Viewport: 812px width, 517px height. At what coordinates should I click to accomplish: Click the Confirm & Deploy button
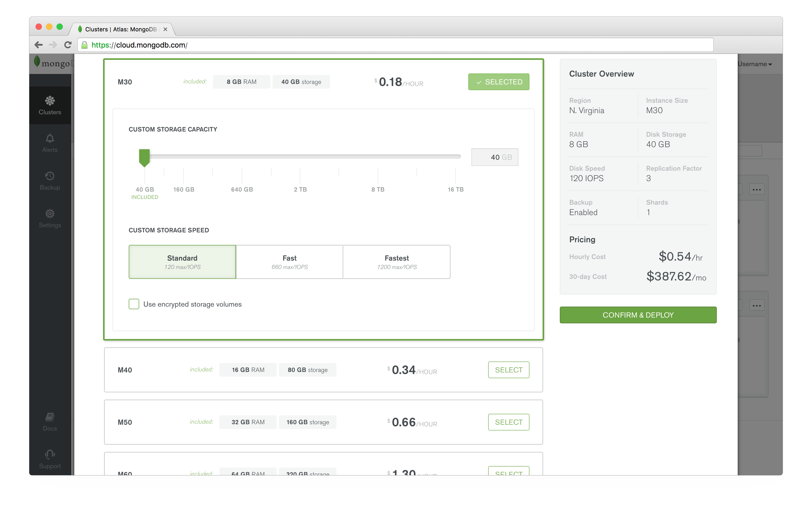[638, 315]
